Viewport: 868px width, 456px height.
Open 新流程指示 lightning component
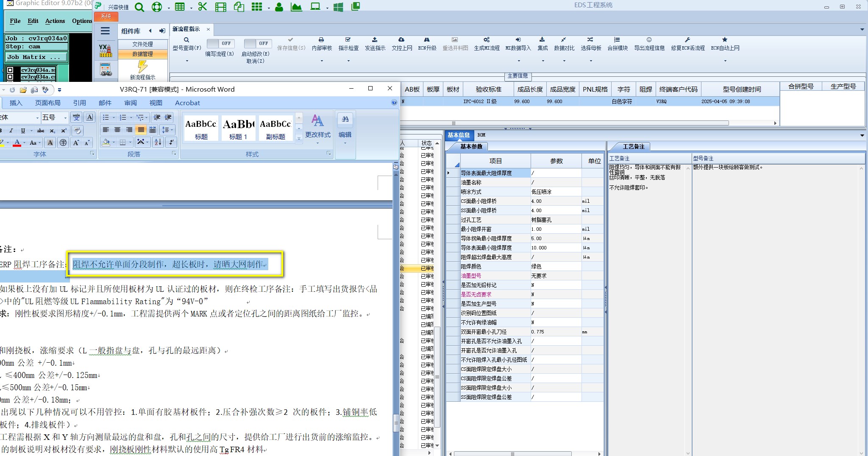pos(142,70)
